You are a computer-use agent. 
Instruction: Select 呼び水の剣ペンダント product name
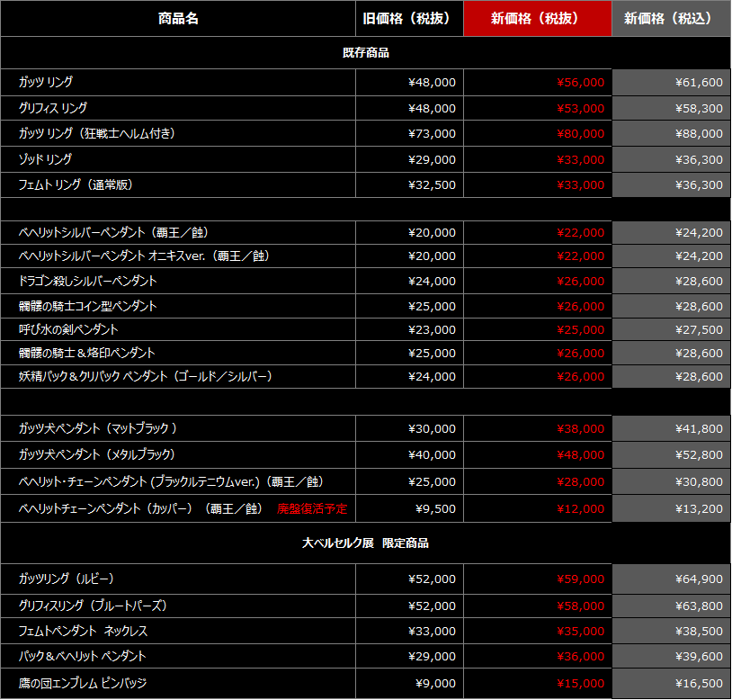click(x=68, y=329)
